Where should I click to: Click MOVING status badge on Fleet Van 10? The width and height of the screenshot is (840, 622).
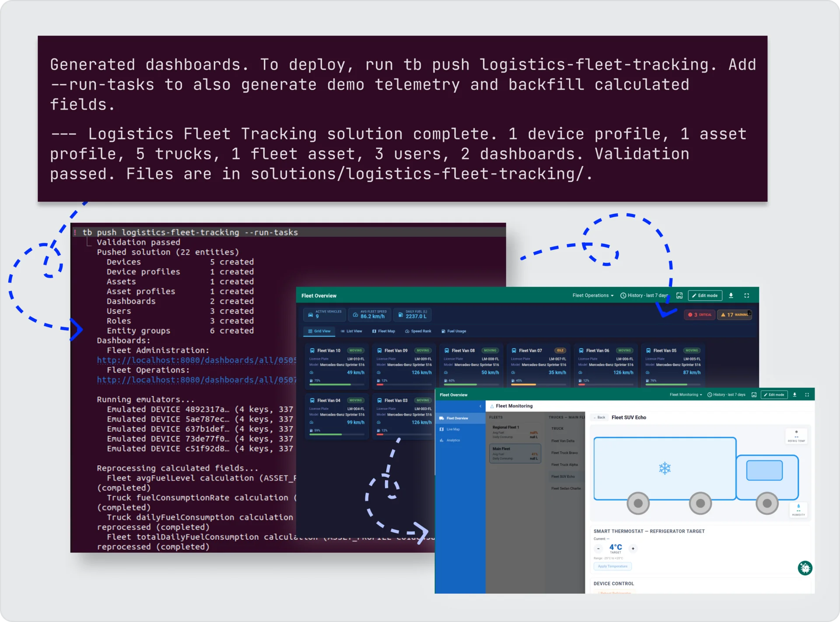356,351
